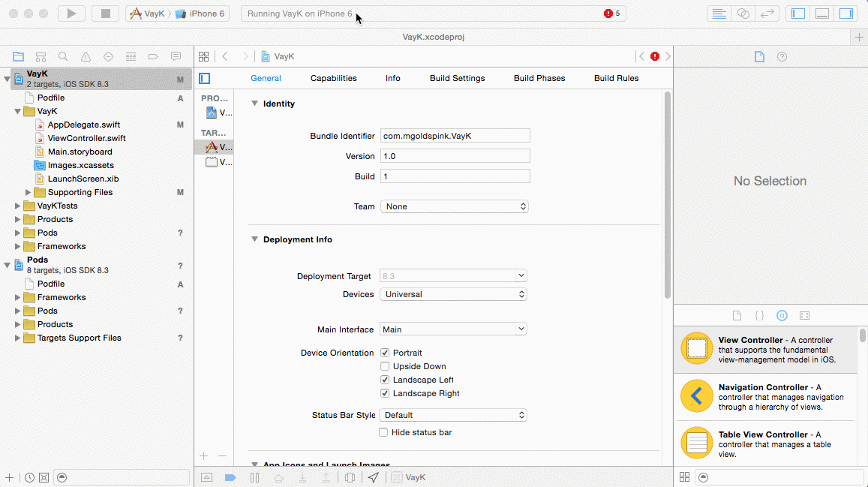The width and height of the screenshot is (868, 487).
Task: Expand the VayKTests folder
Action: [18, 206]
